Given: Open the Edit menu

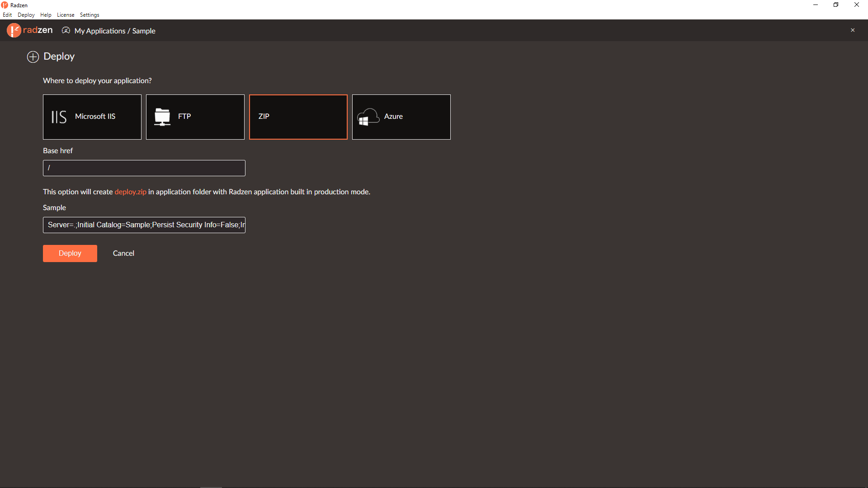Looking at the screenshot, I should 7,15.
